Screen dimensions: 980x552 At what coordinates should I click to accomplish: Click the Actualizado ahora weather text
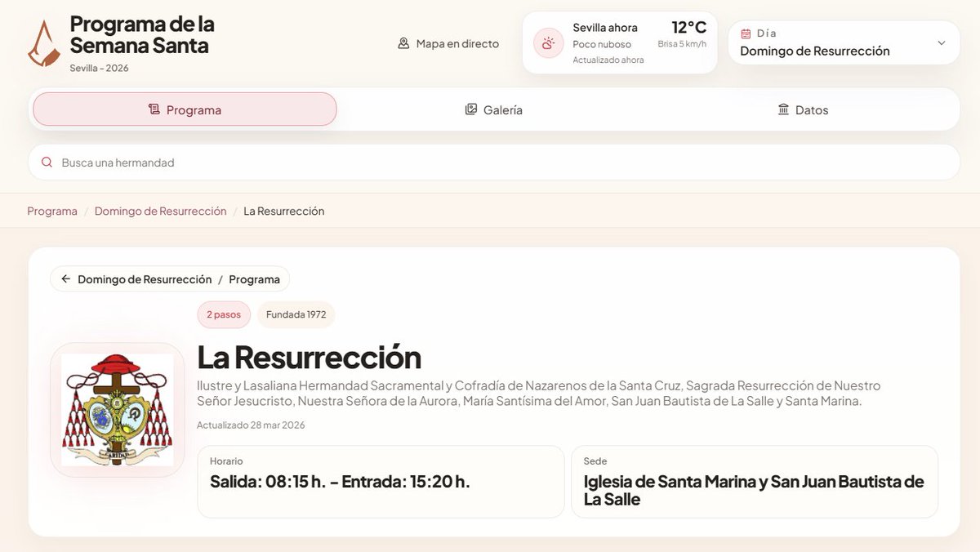[608, 60]
